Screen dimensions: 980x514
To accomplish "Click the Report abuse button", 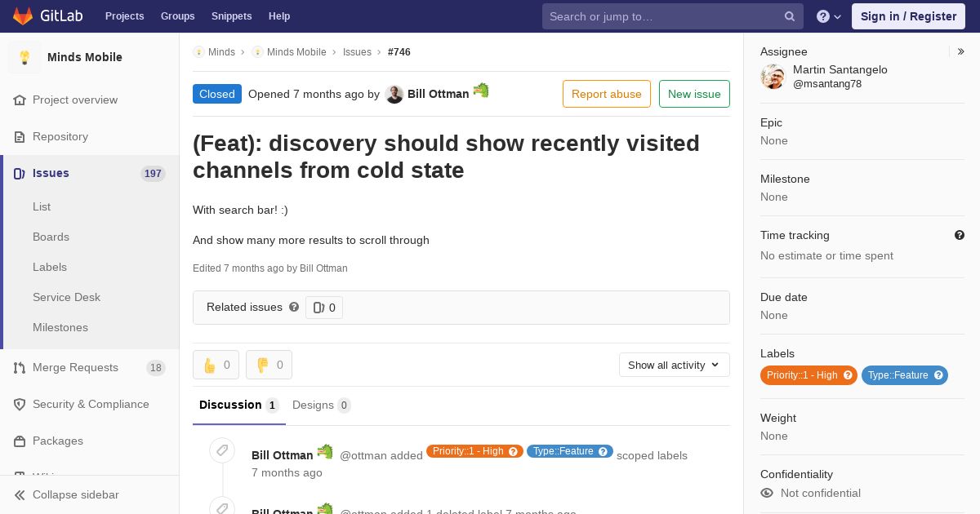I will pyautogui.click(x=607, y=94).
